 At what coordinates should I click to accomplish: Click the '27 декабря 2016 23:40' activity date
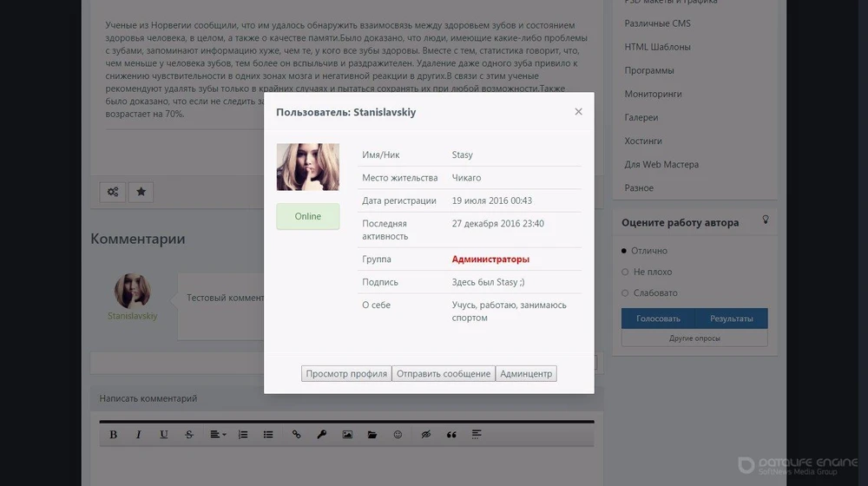[x=497, y=224]
